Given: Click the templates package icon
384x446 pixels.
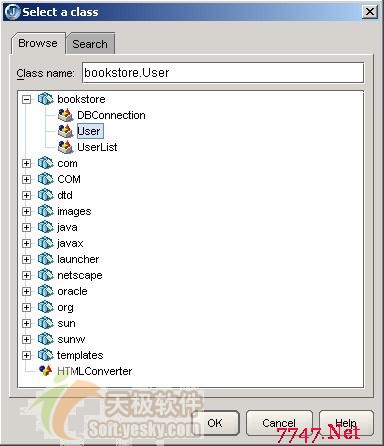Looking at the screenshot, I should (45, 355).
